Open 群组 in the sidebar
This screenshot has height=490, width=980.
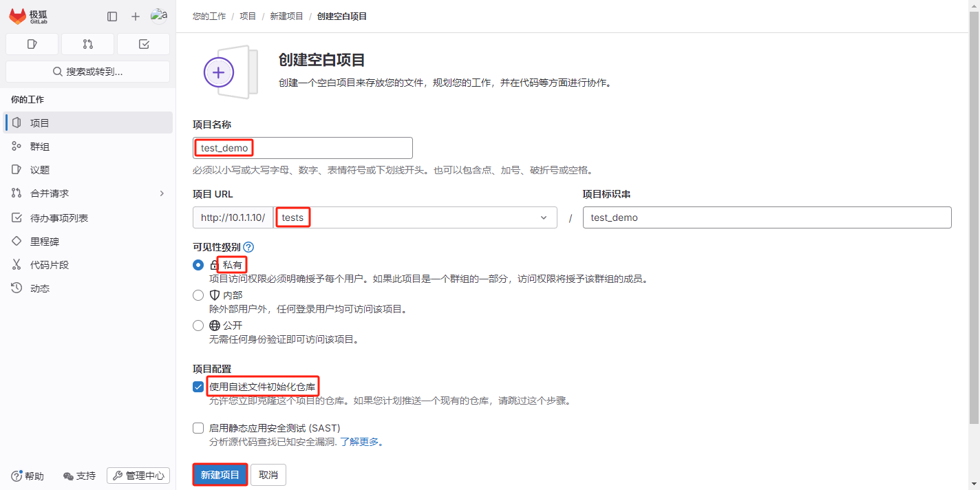pyautogui.click(x=40, y=147)
